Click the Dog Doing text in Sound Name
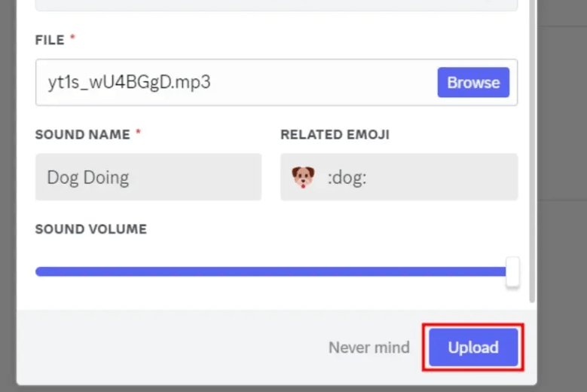 click(87, 178)
